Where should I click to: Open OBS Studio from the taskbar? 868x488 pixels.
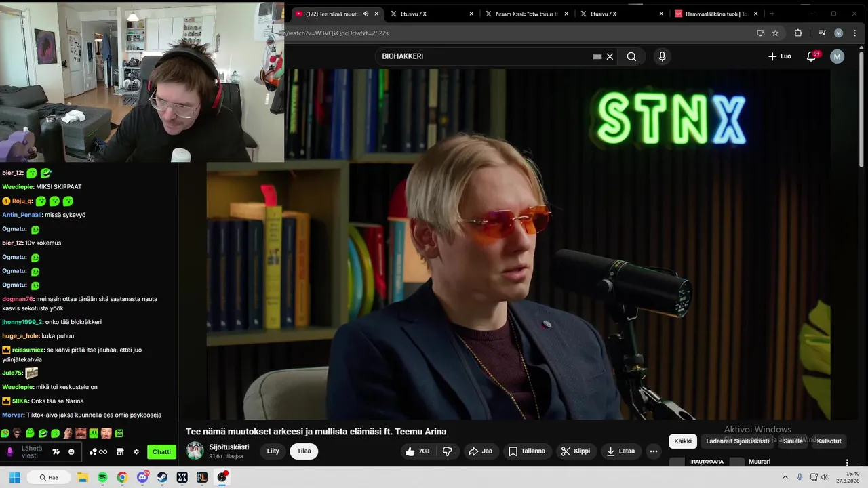point(222,477)
